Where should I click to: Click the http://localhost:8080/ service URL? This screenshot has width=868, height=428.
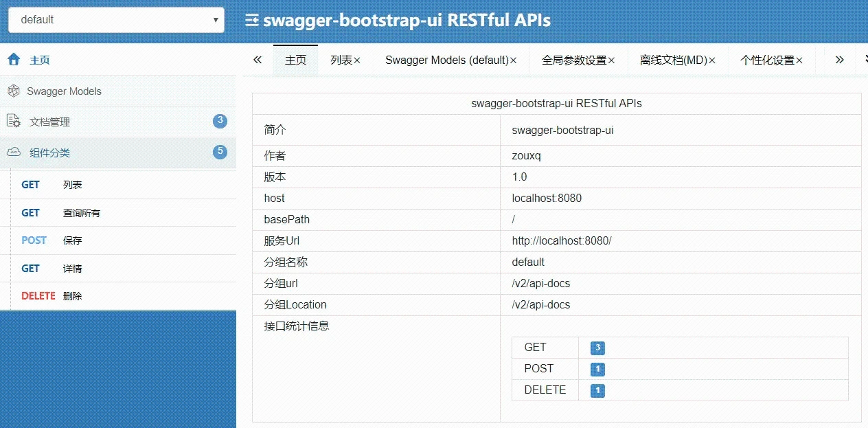click(562, 240)
